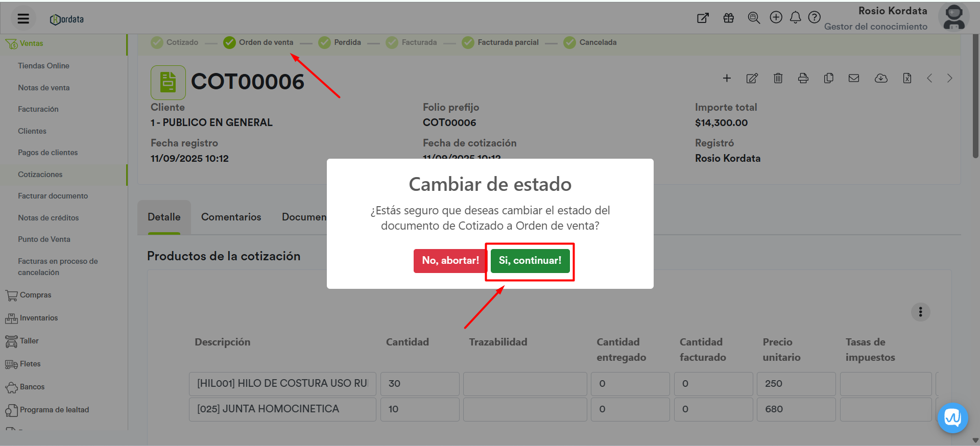Click the help question mark icon
Viewport: 980px width, 446px height.
pyautogui.click(x=814, y=18)
